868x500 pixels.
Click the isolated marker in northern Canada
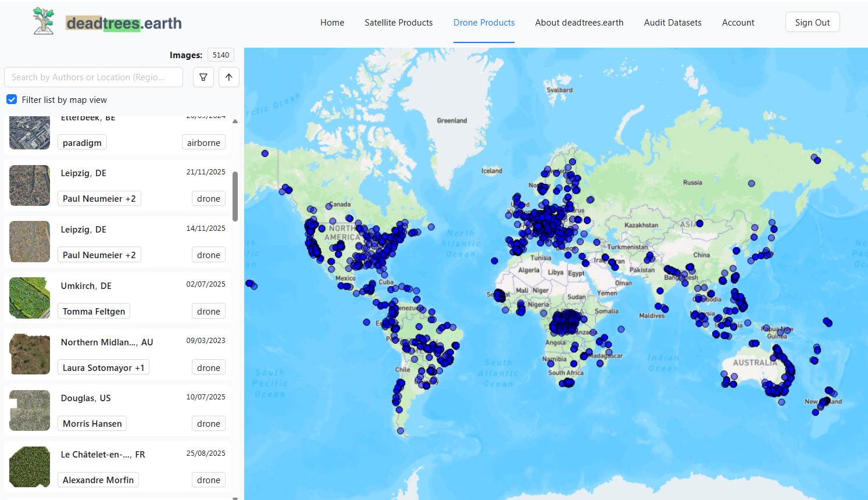(x=265, y=153)
